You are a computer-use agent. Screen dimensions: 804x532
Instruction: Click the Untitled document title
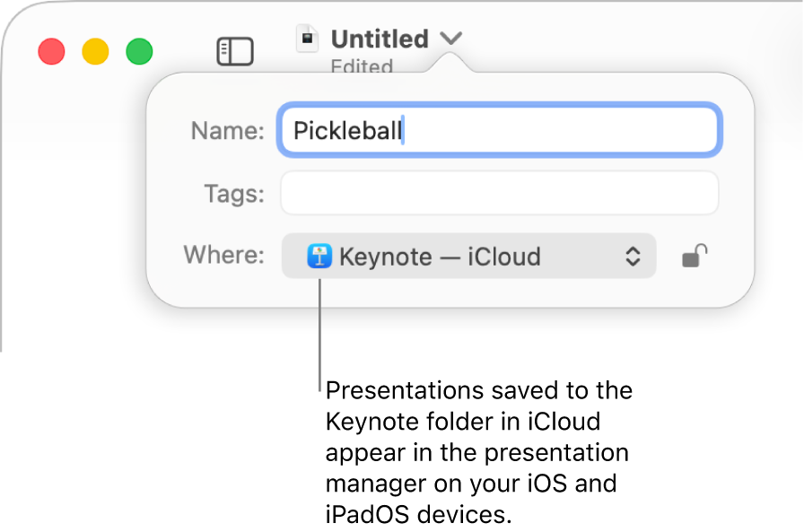tap(380, 38)
